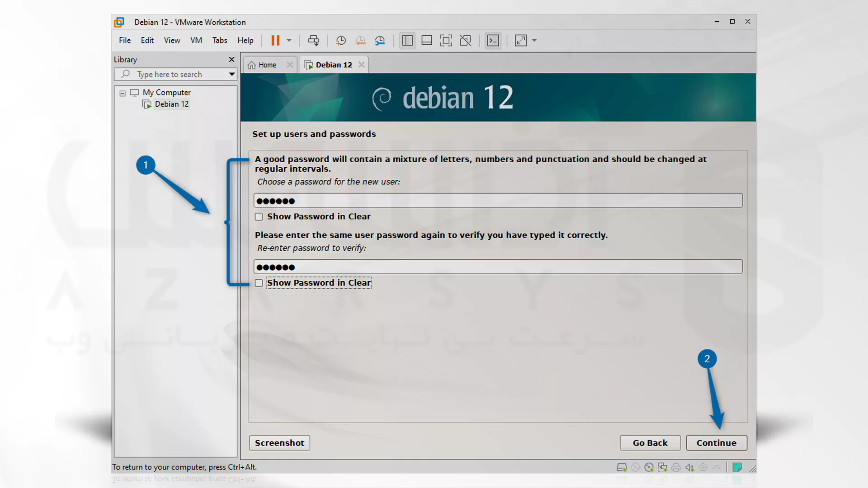
Task: Select the Debian 12 tab
Action: pyautogui.click(x=334, y=65)
